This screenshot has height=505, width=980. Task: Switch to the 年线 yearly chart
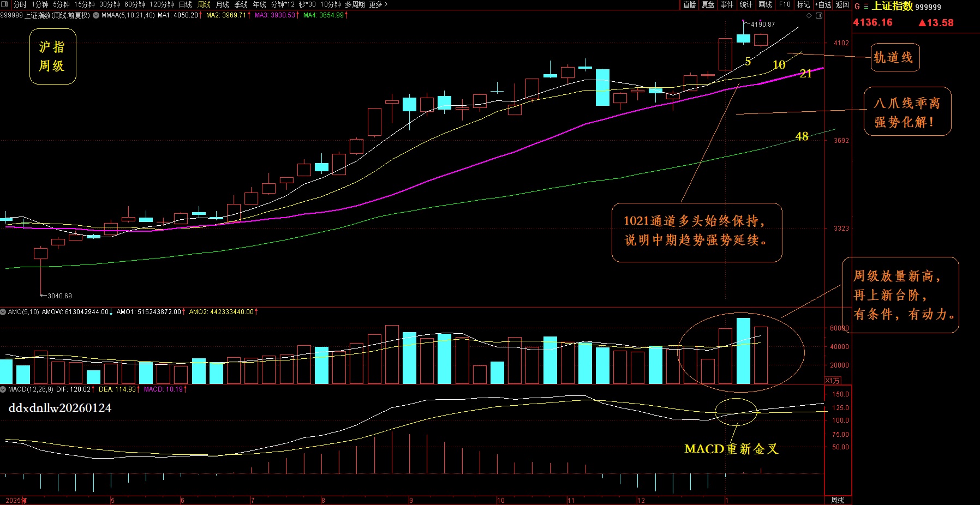pos(260,4)
